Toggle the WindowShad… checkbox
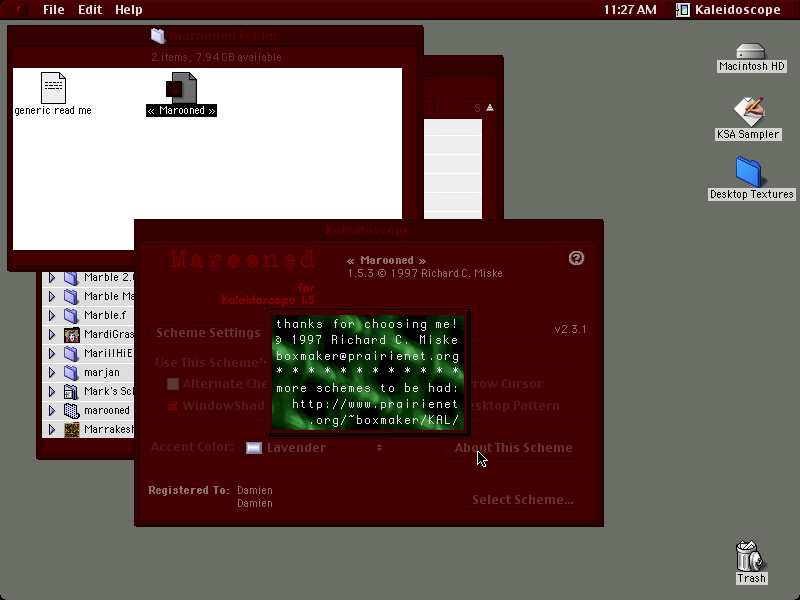This screenshot has height=600, width=800. pos(173,406)
